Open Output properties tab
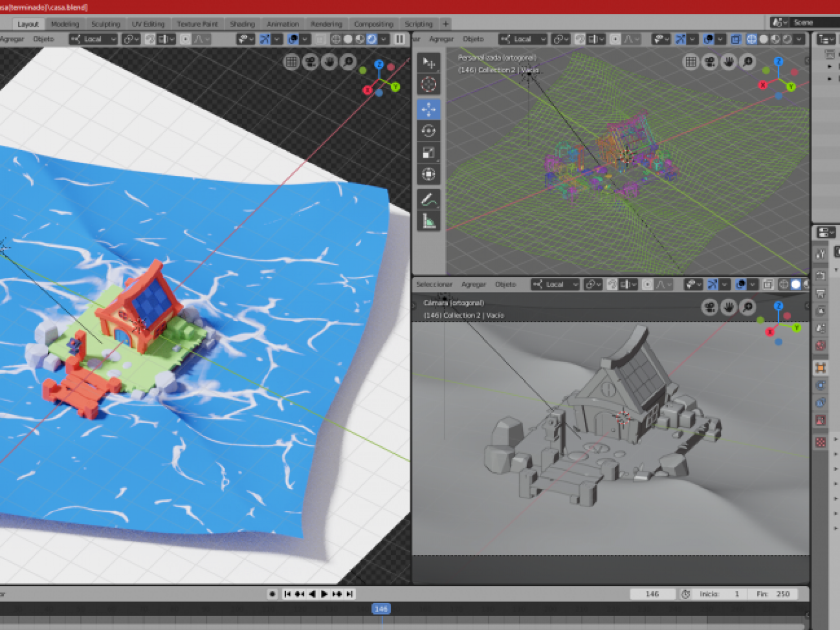Image resolution: width=840 pixels, height=630 pixels. coord(821,293)
